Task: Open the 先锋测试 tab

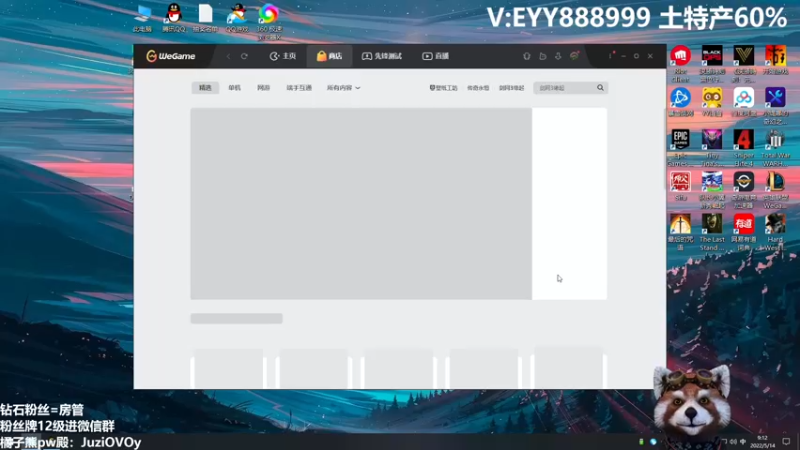Action: click(x=382, y=56)
